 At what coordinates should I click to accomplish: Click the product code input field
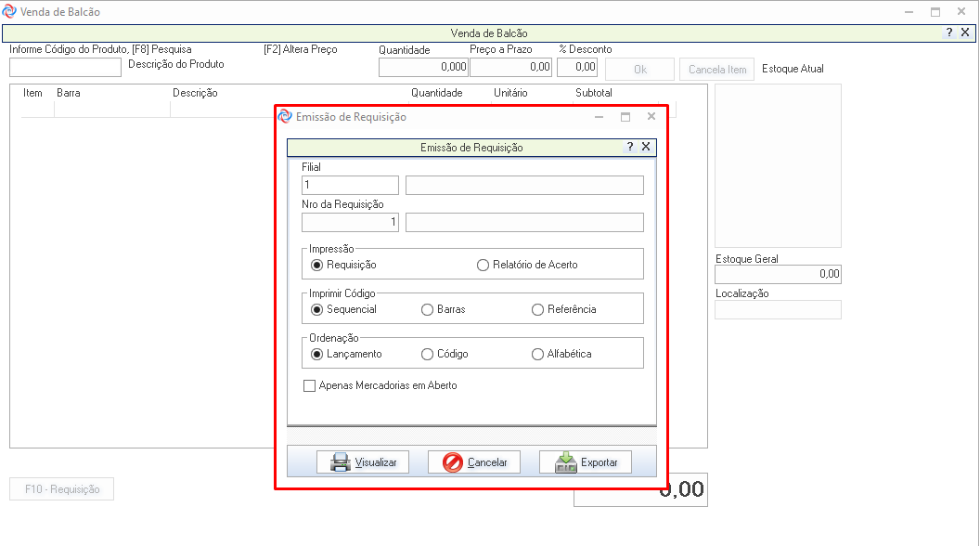(65, 68)
